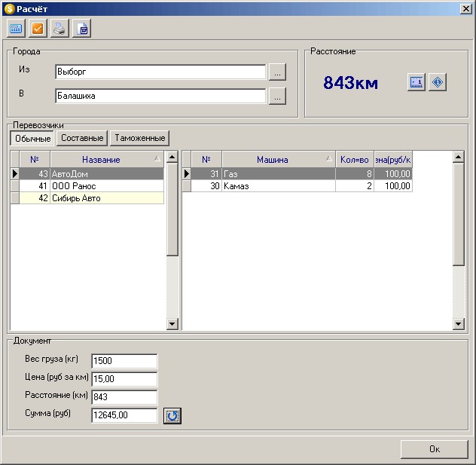Click number 30 in Камаз row

point(206,186)
